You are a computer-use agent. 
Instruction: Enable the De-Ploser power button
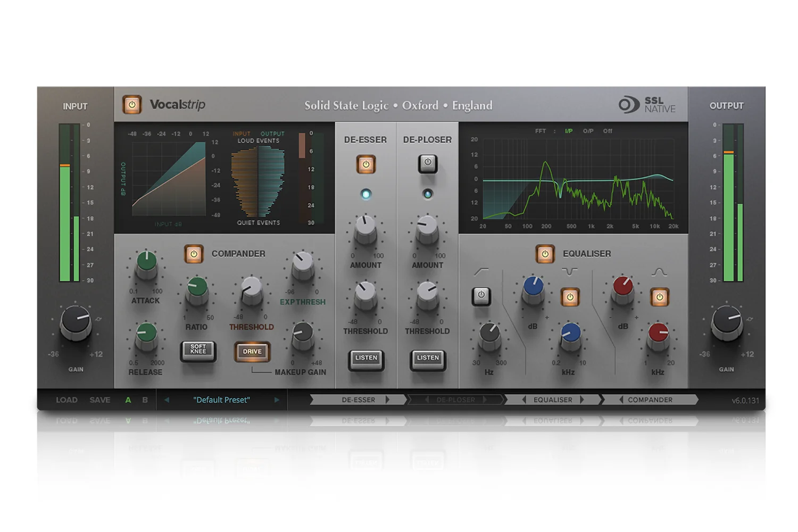point(428,163)
